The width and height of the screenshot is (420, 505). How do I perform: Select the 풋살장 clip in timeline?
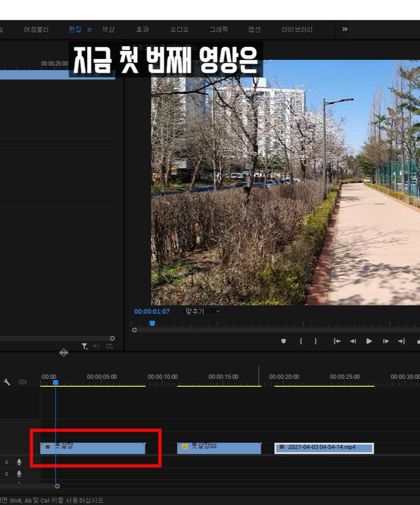(93, 448)
